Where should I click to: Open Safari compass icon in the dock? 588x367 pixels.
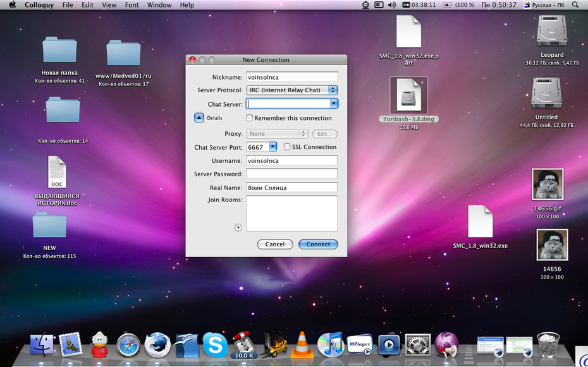[x=128, y=345]
